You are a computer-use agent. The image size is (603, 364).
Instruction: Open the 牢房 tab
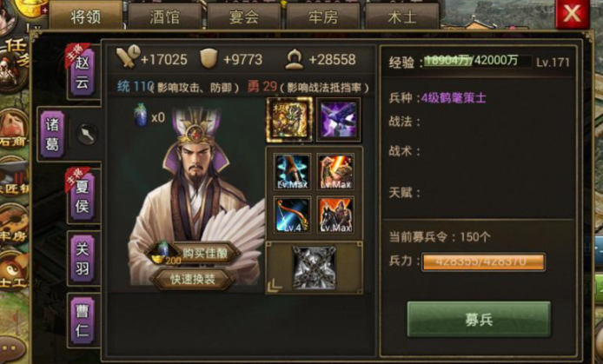pyautogui.click(x=323, y=17)
